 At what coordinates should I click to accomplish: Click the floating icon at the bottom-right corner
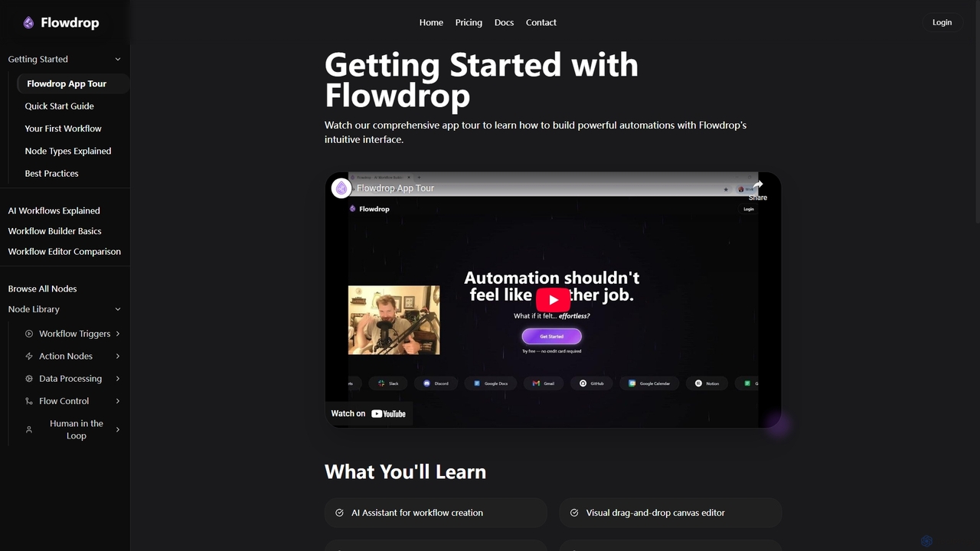click(x=926, y=541)
